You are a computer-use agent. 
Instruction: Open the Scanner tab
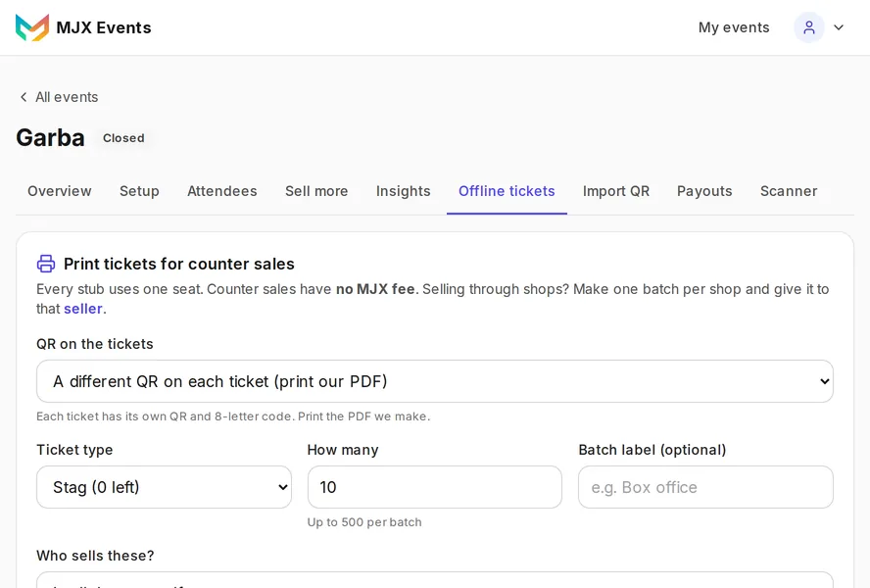789,191
